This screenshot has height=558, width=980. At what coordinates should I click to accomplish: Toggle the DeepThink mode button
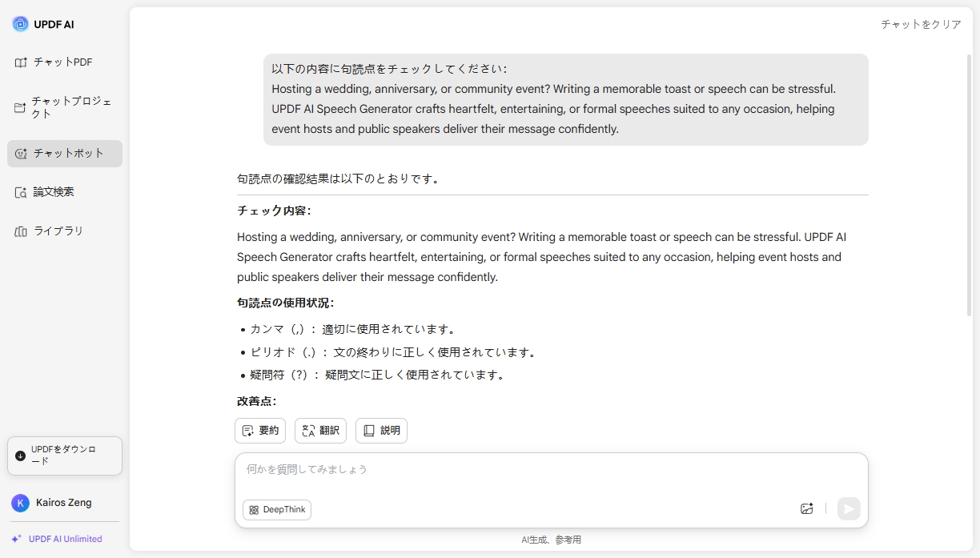click(277, 510)
